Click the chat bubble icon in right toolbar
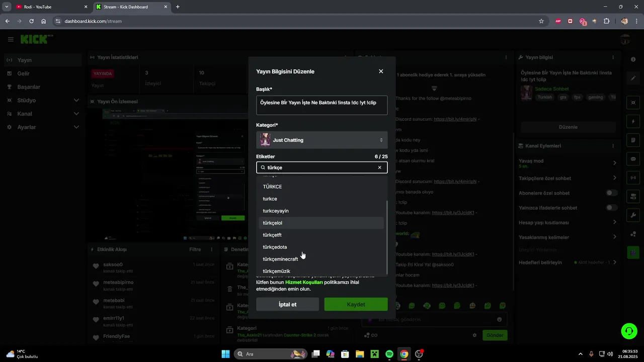This screenshot has width=644, height=362. click(633, 158)
